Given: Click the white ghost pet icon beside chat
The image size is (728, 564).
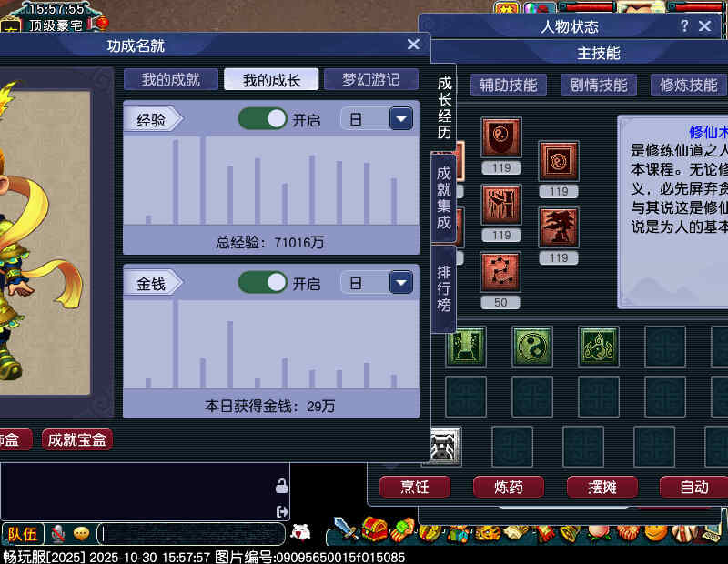Looking at the screenshot, I should pyautogui.click(x=300, y=532).
